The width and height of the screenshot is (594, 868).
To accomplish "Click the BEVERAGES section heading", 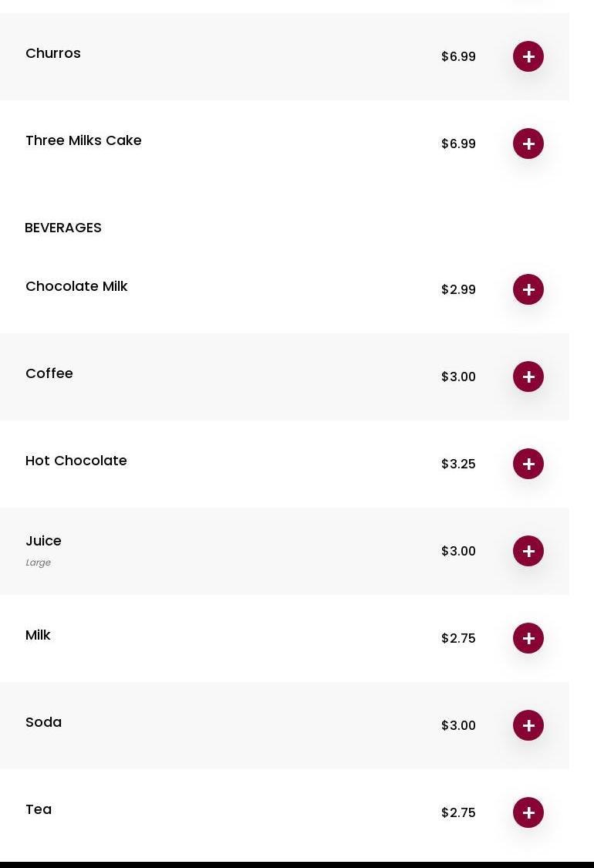I will (63, 228).
